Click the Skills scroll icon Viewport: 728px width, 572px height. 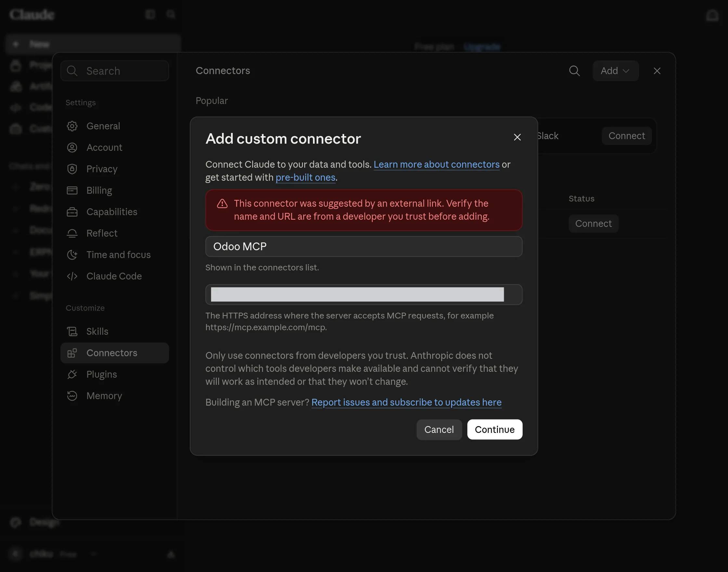pos(72,331)
